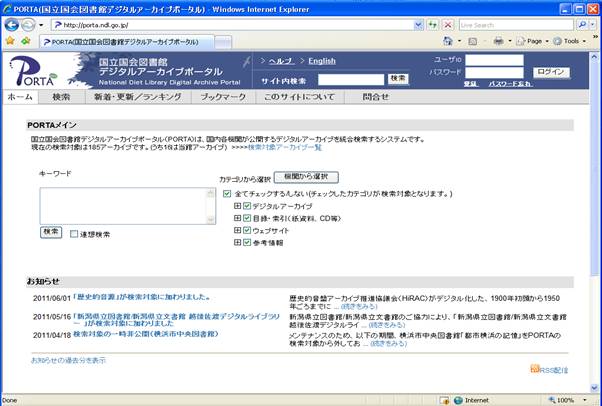Screen dimensions: 602x406
Task: Toggle the ウェブサイト checkbox
Action: coord(247,230)
